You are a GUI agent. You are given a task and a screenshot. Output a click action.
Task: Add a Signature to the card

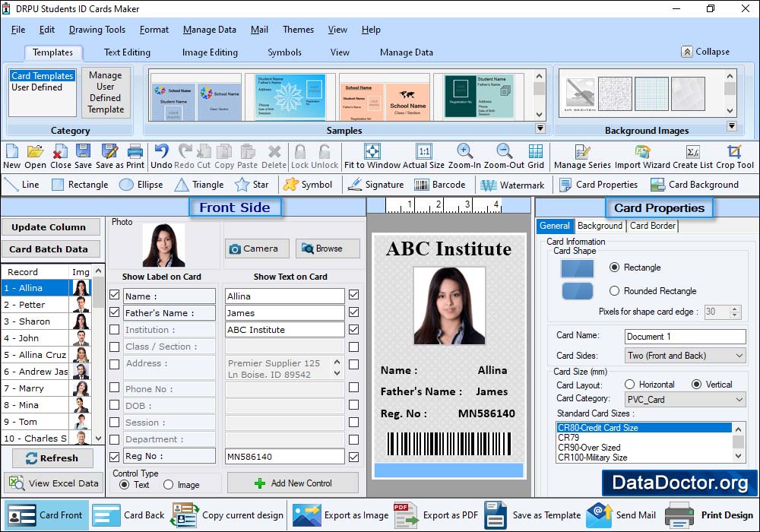tap(375, 185)
